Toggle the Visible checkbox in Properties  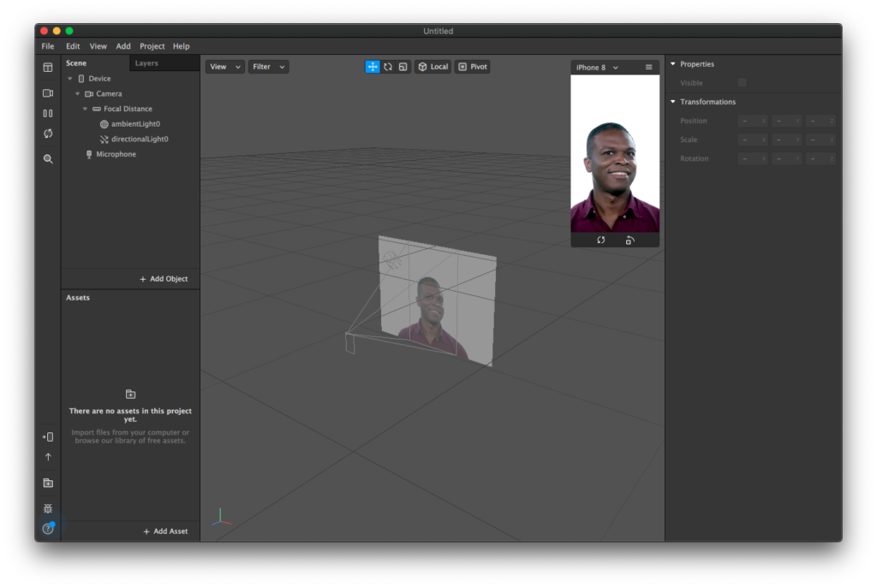(x=743, y=83)
